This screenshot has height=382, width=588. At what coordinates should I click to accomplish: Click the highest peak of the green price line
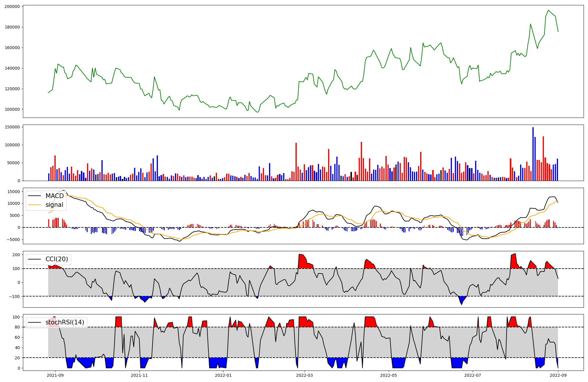tap(548, 10)
